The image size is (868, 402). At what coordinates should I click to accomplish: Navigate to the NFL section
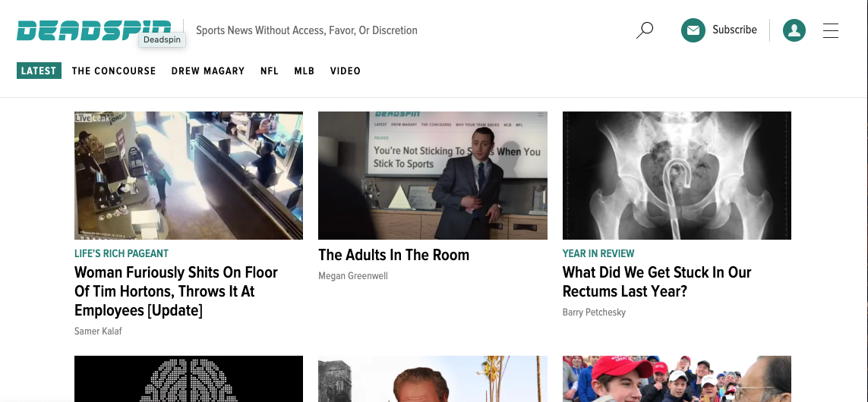pos(270,71)
